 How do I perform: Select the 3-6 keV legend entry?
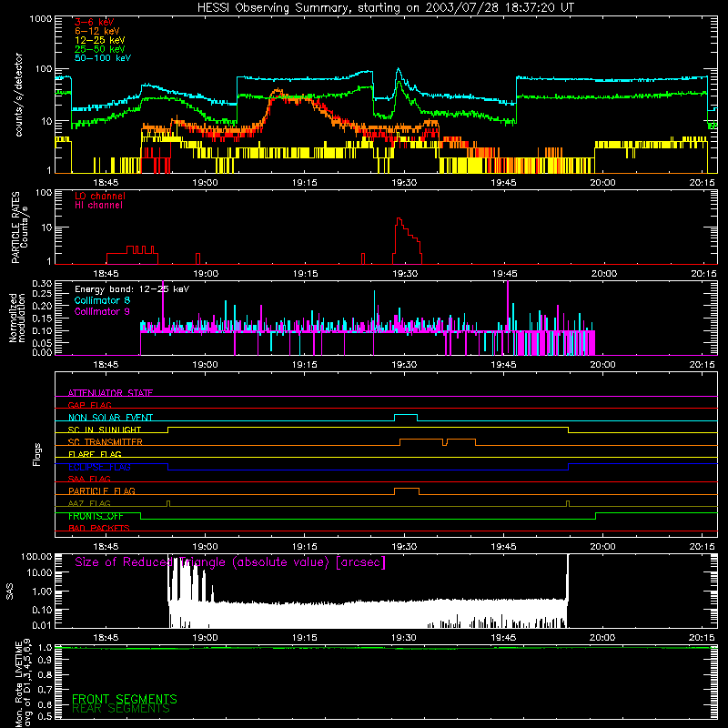click(95, 22)
